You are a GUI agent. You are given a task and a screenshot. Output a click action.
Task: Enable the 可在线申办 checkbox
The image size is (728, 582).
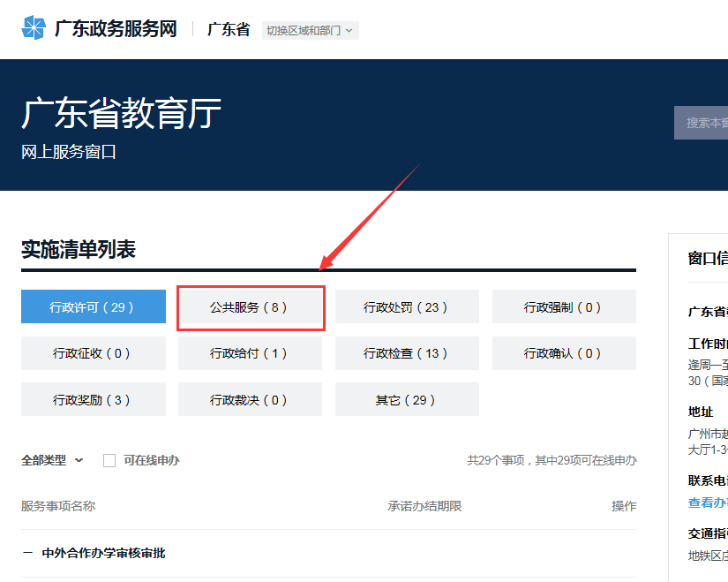tap(109, 461)
